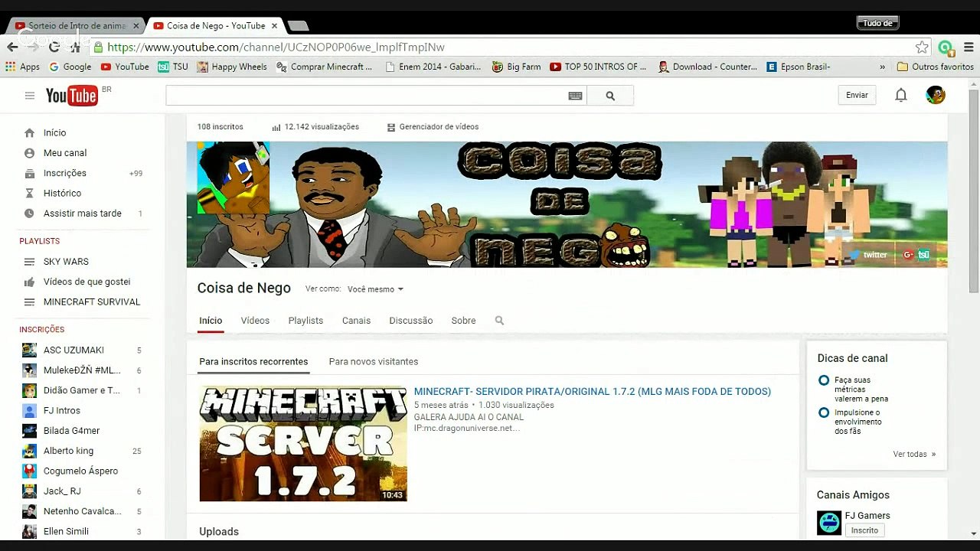980x551 pixels.
Task: Click the search icon in channel tabs
Action: (499, 321)
